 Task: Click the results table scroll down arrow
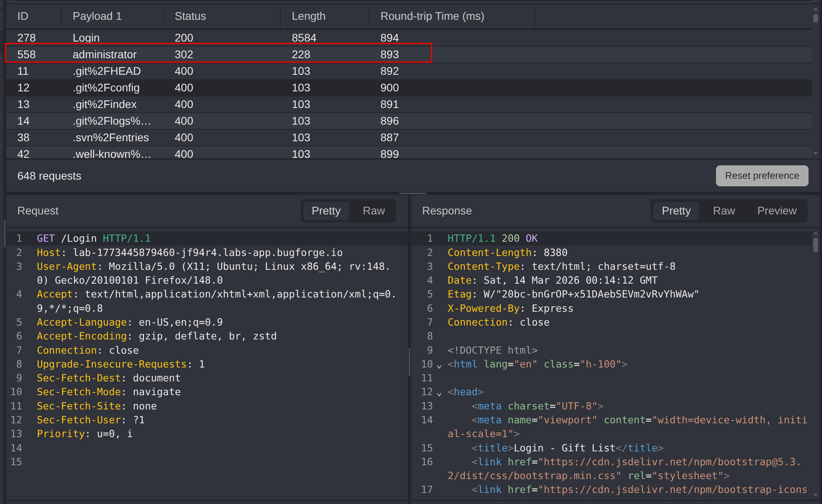815,153
